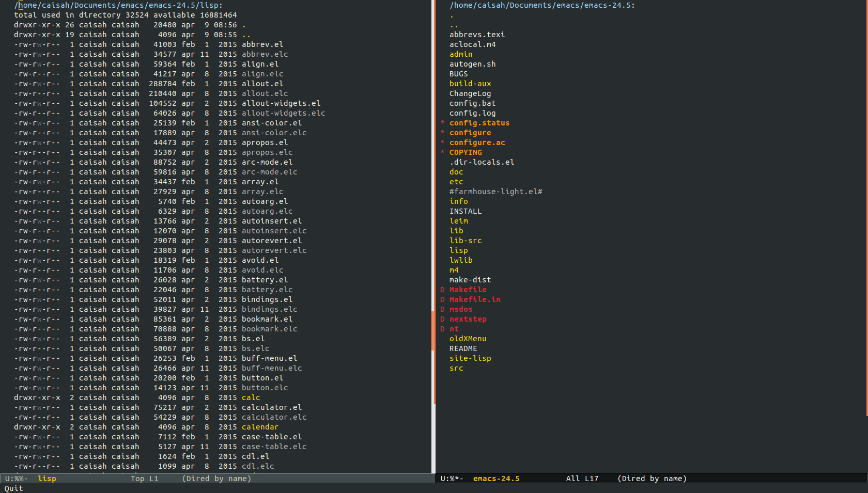868x493 pixels.
Task: Open the admin directory
Action: tap(460, 54)
